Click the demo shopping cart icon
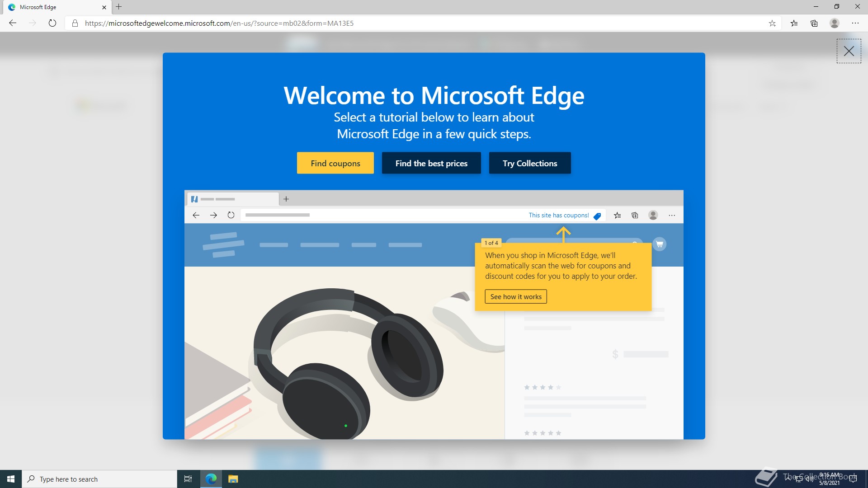This screenshot has height=488, width=868. (x=660, y=244)
